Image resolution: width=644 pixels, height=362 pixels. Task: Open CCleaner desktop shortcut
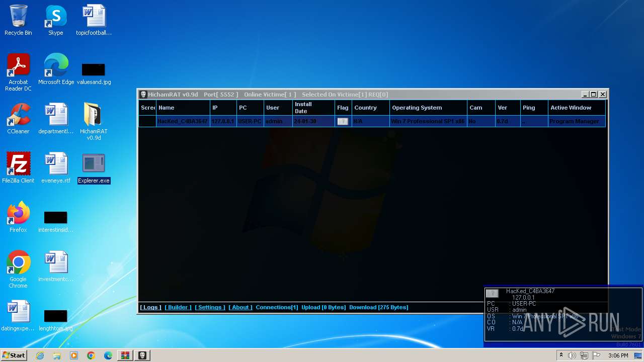[18, 119]
